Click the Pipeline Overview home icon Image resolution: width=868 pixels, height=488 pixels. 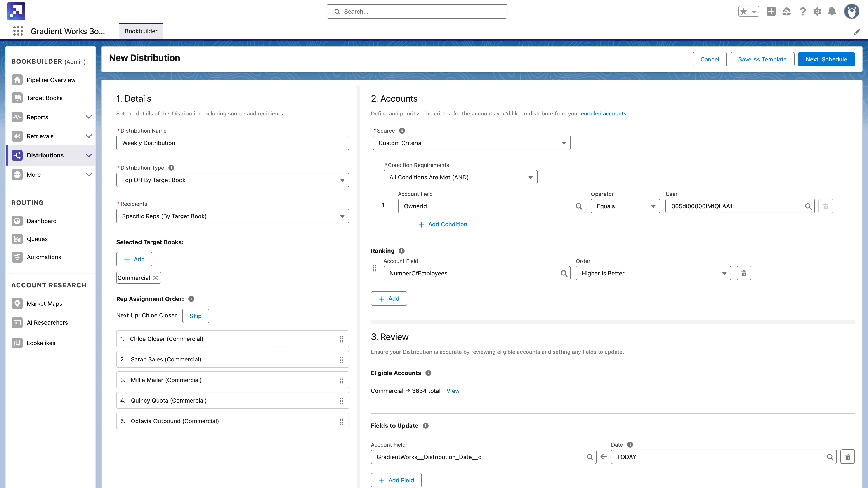click(17, 80)
